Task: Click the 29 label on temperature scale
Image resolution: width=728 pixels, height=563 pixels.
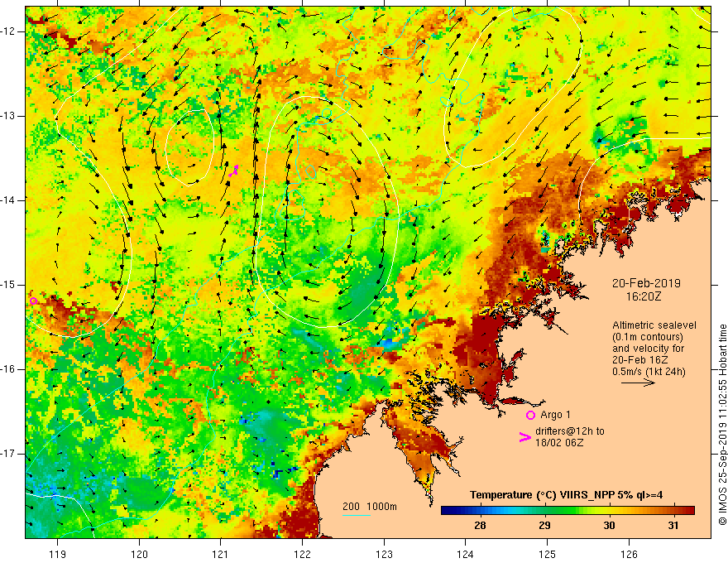Action: (544, 526)
